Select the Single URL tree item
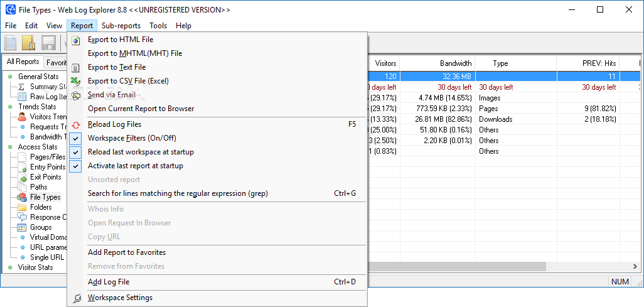 click(x=47, y=257)
